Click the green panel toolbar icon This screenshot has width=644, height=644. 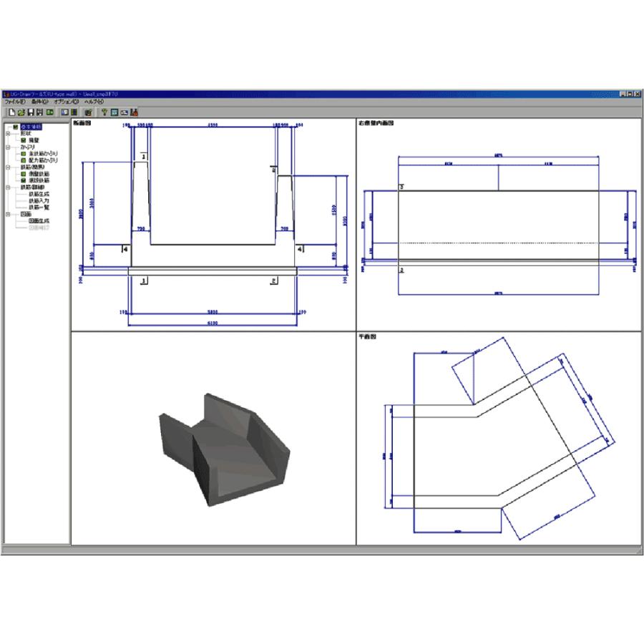(49, 112)
